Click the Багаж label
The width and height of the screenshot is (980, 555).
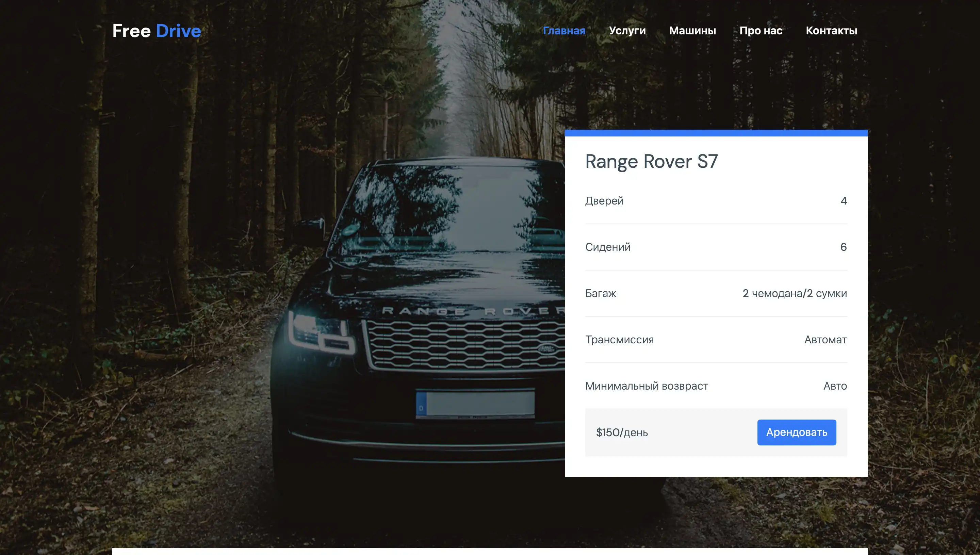(600, 294)
